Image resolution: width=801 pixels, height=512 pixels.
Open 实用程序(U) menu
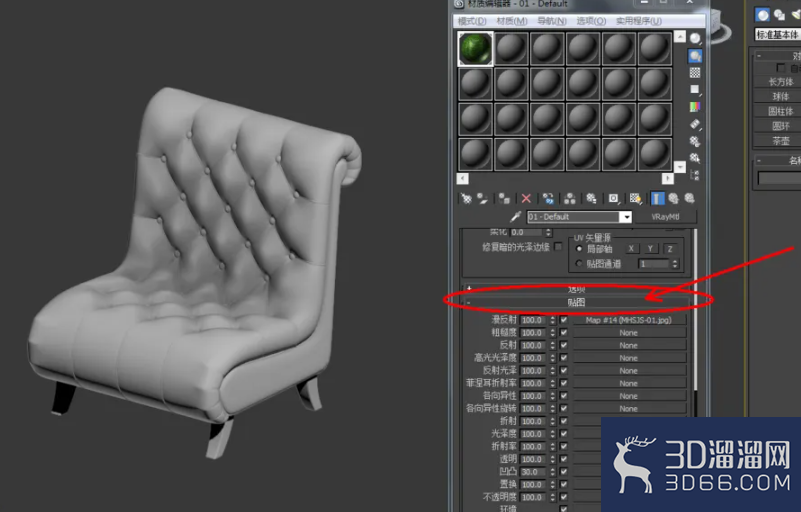639,21
